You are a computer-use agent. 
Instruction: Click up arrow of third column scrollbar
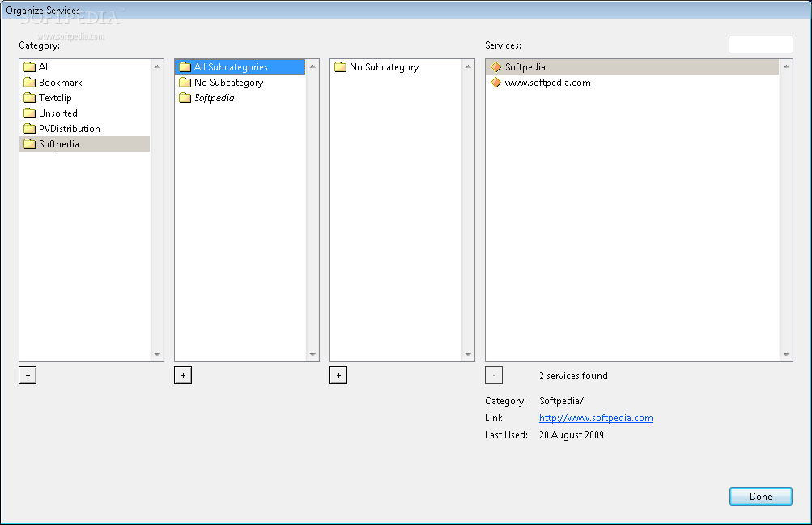click(468, 66)
